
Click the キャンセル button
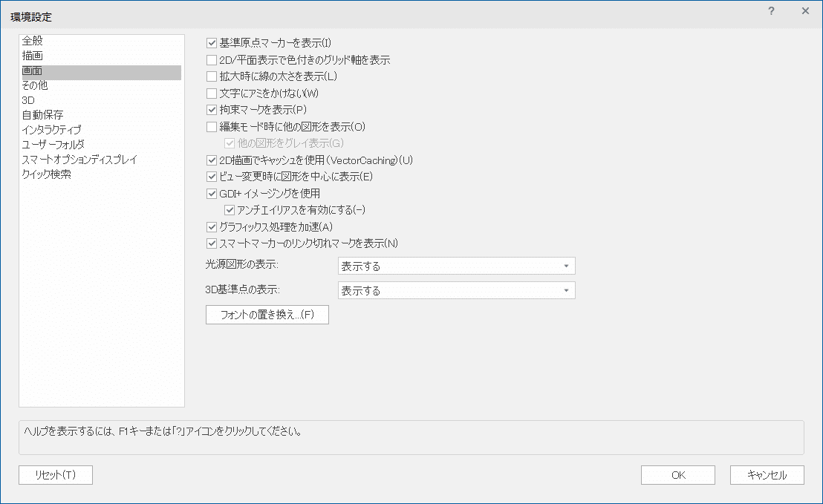click(767, 475)
